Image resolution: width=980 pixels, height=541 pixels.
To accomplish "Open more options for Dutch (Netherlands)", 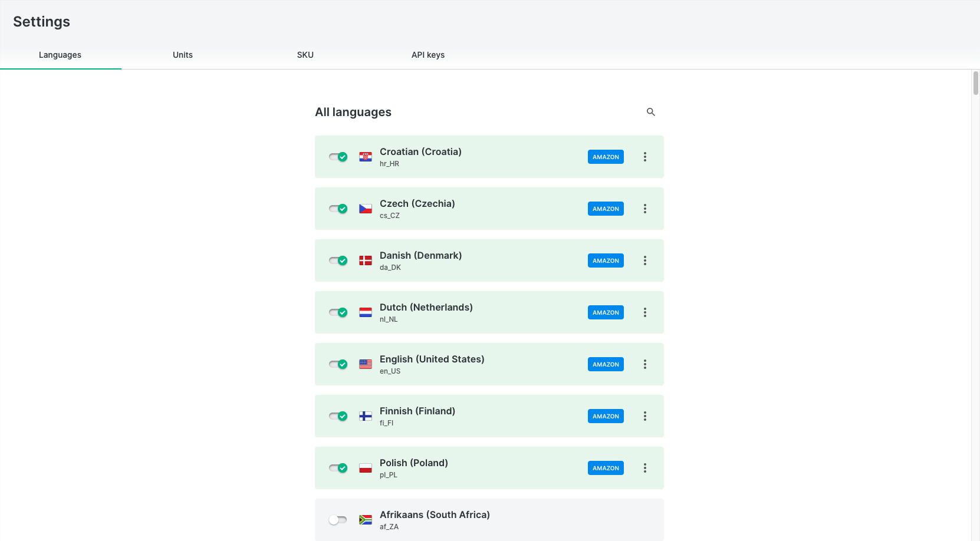I will [645, 312].
